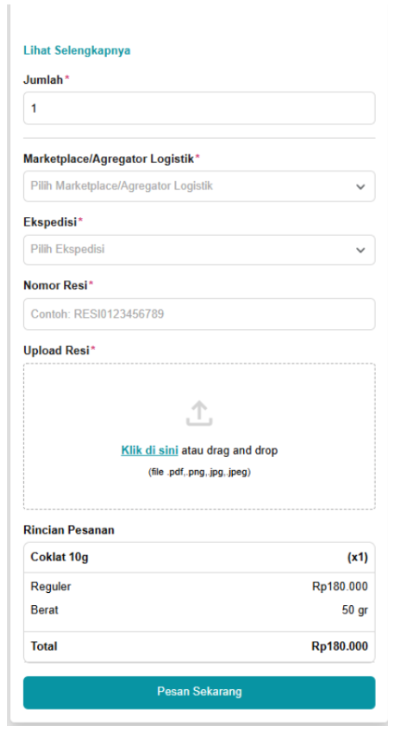
Task: Click inside the Upload Resi drop zone
Action: tap(199, 436)
